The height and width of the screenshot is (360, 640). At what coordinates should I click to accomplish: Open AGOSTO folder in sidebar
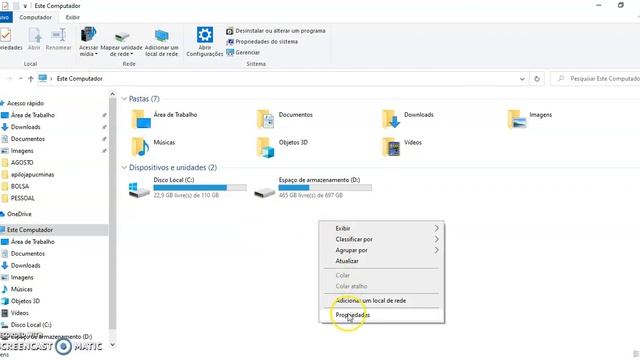22,162
